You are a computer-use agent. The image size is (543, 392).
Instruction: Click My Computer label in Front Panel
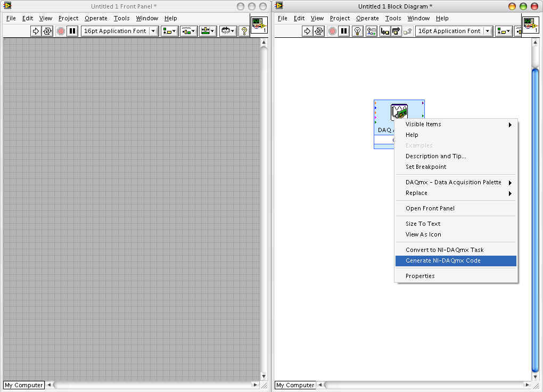(x=24, y=385)
